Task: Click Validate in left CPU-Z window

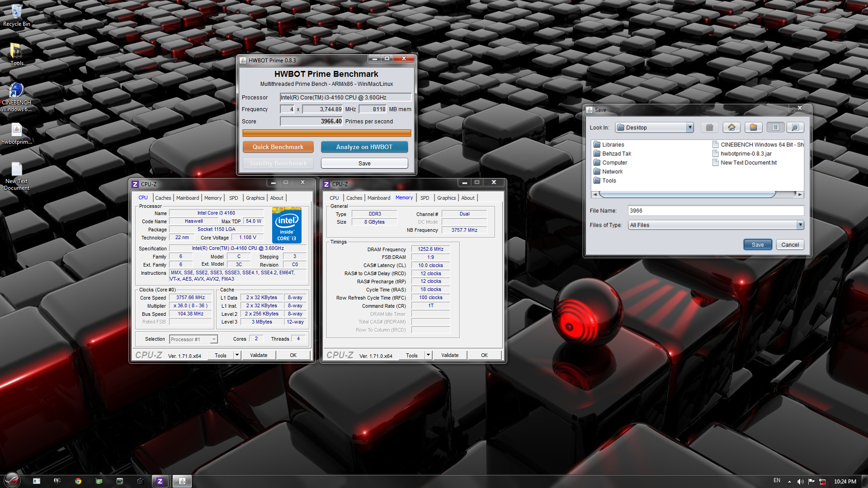Action: coord(259,355)
